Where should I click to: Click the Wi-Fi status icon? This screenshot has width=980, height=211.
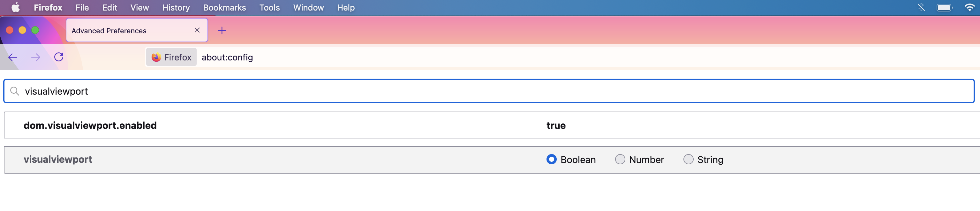pyautogui.click(x=969, y=8)
